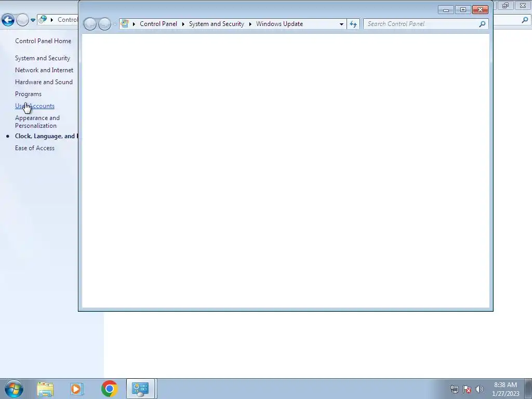The width and height of the screenshot is (532, 399).
Task: Open System and Security sidebar link
Action: (x=43, y=58)
